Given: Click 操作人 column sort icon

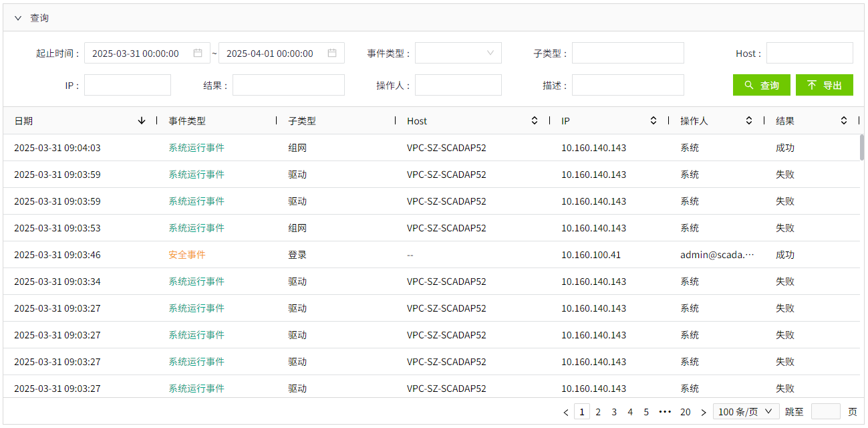Looking at the screenshot, I should click(x=749, y=121).
